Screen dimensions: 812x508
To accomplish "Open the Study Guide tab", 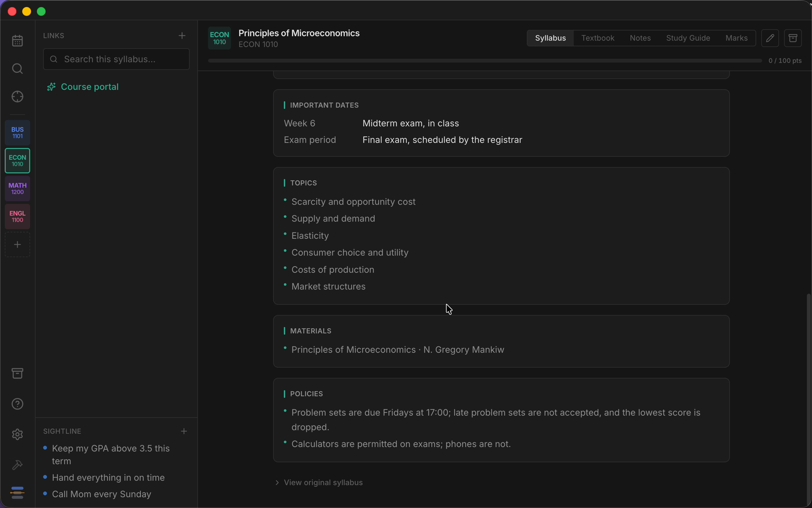I will [x=688, y=38].
